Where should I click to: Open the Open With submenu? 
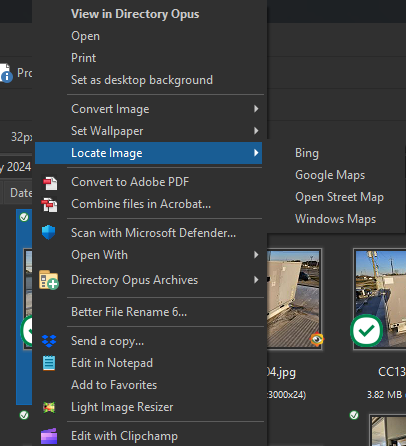click(x=149, y=255)
